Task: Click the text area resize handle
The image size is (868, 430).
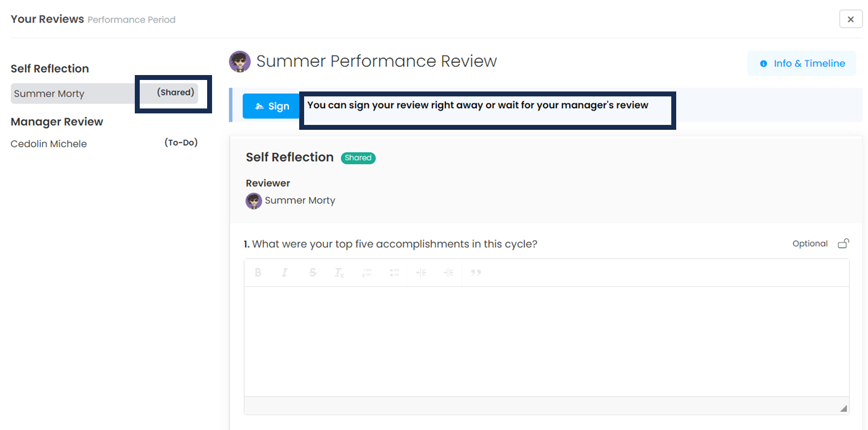Action: 843,408
